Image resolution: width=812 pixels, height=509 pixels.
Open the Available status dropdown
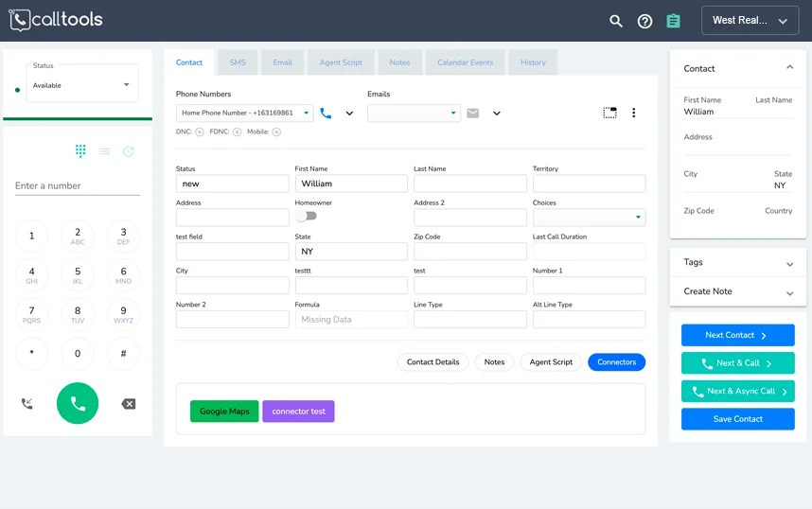pyautogui.click(x=82, y=85)
